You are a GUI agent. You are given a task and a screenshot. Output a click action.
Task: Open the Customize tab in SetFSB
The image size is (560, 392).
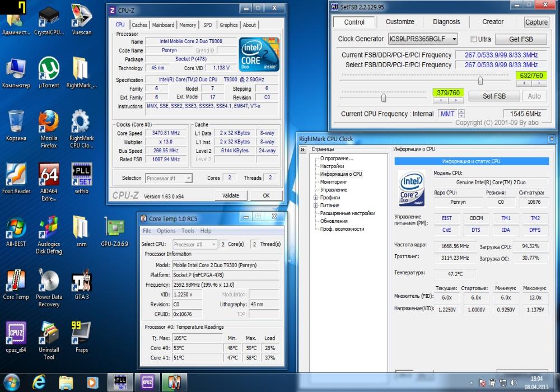tap(400, 22)
